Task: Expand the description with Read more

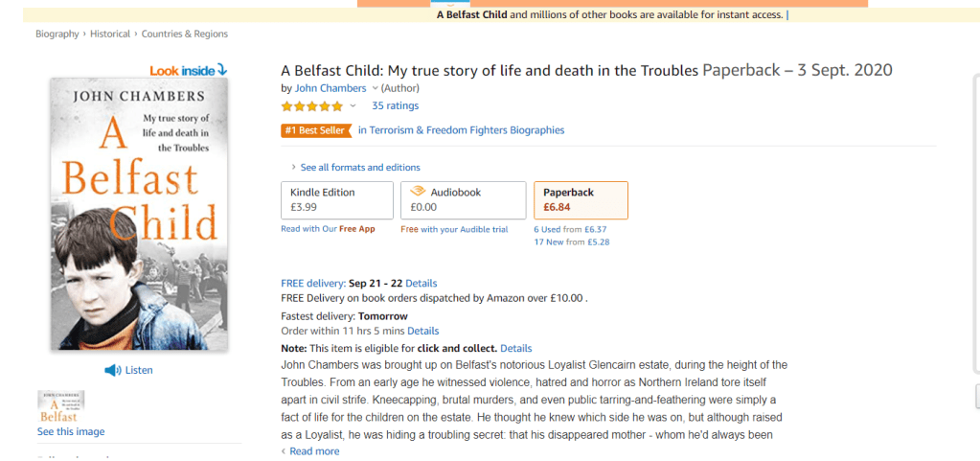Action: point(313,451)
